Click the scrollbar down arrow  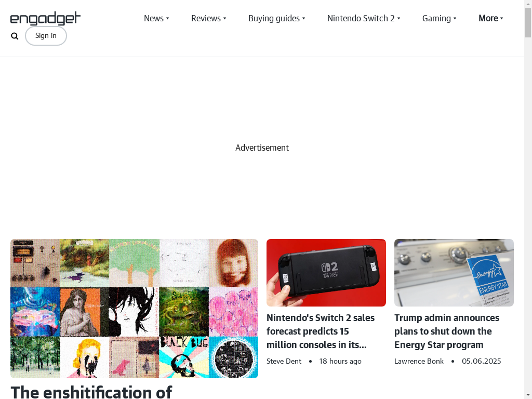528,395
